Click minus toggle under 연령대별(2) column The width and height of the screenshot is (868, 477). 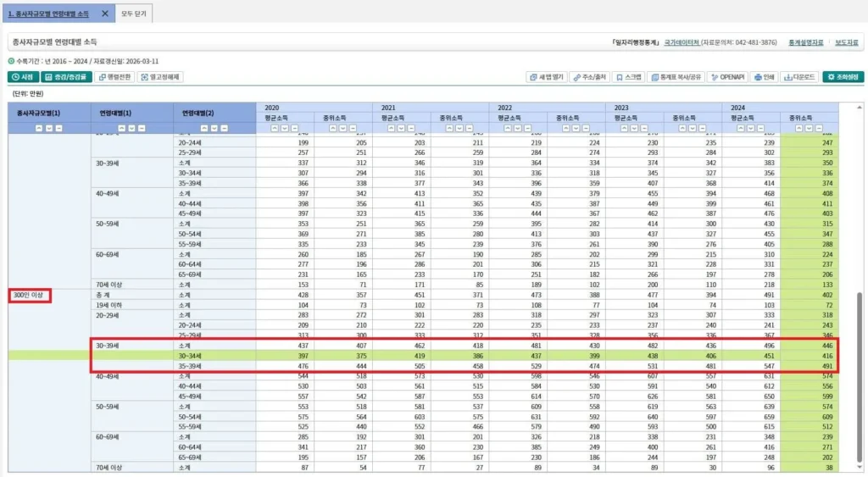click(224, 129)
